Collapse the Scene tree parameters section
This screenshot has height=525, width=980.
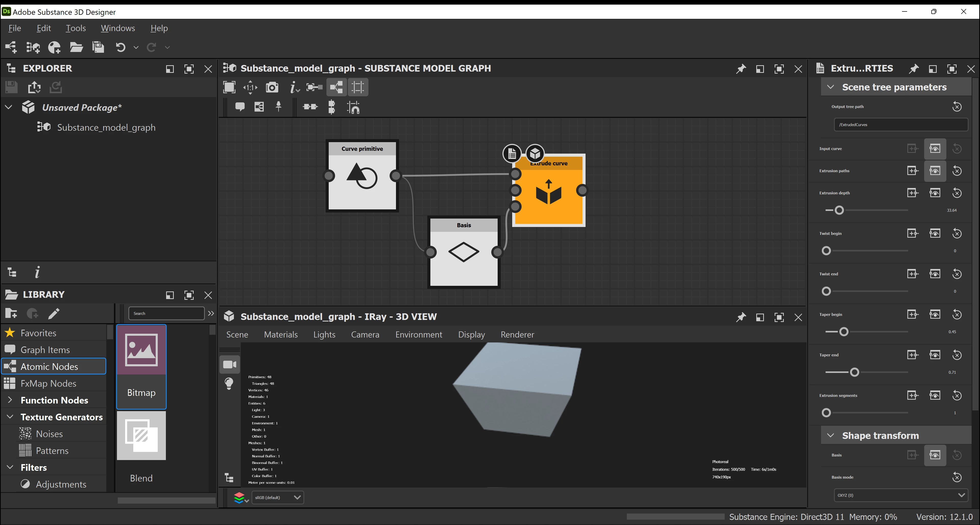click(x=830, y=87)
